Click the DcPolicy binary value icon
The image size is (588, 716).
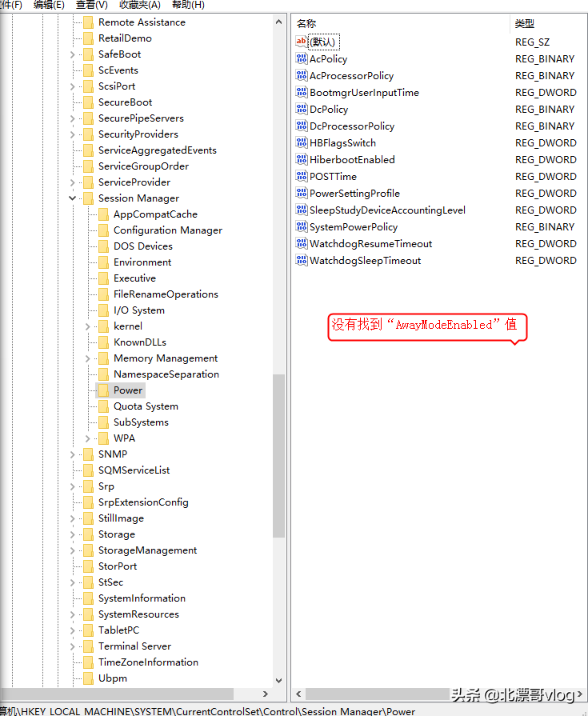302,109
